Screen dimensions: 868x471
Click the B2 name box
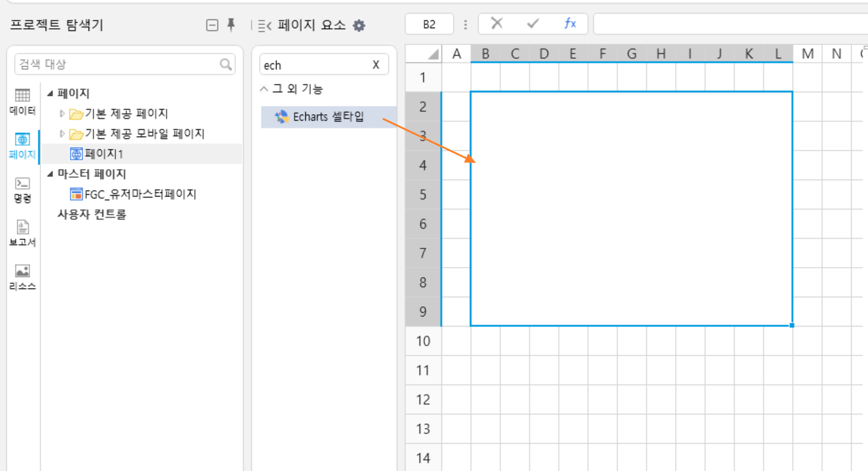click(430, 24)
